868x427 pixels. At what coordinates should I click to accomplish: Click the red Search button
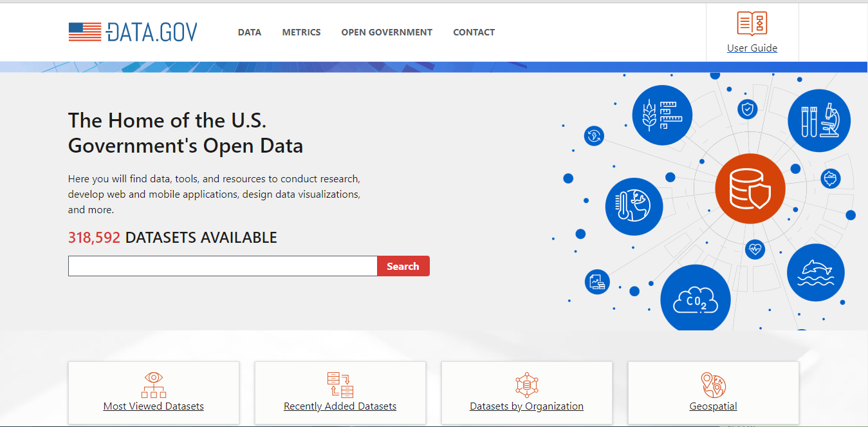(403, 265)
